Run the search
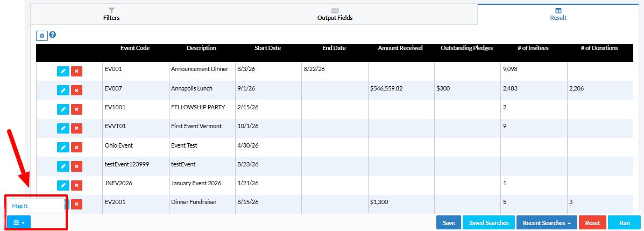 (624, 223)
